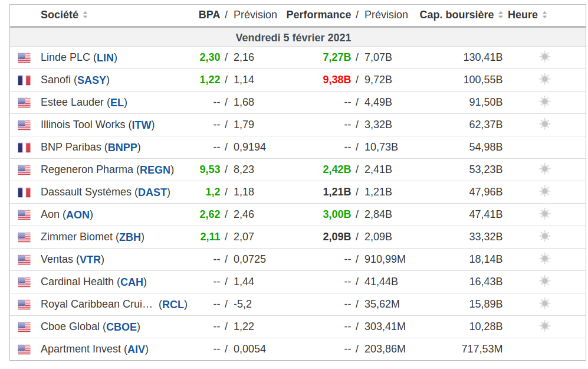Sort by Heure column arrows
Screen dimensions: 588x369
[x=544, y=15]
